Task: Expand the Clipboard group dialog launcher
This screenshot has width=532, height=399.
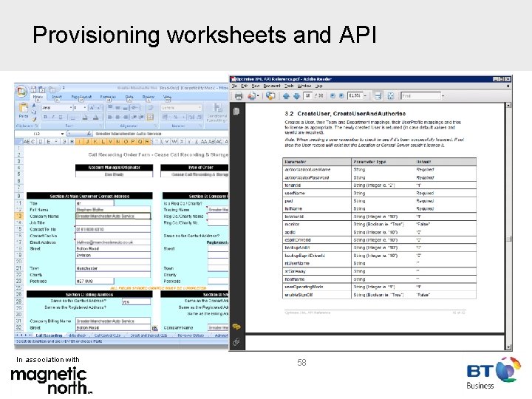Action: (x=37, y=126)
